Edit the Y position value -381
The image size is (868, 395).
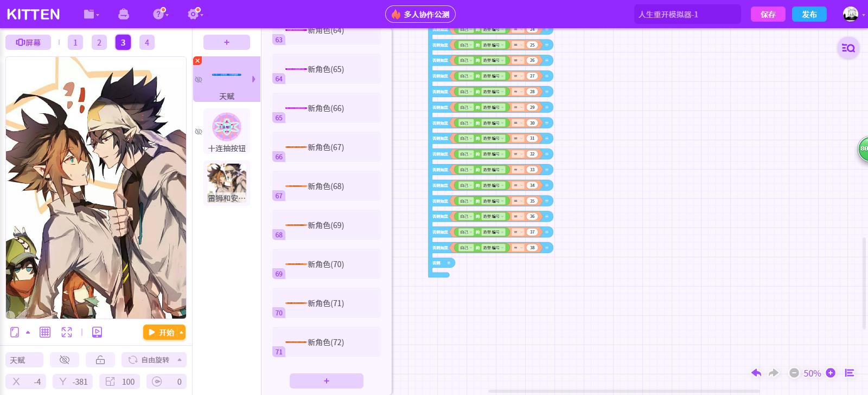tap(73, 381)
